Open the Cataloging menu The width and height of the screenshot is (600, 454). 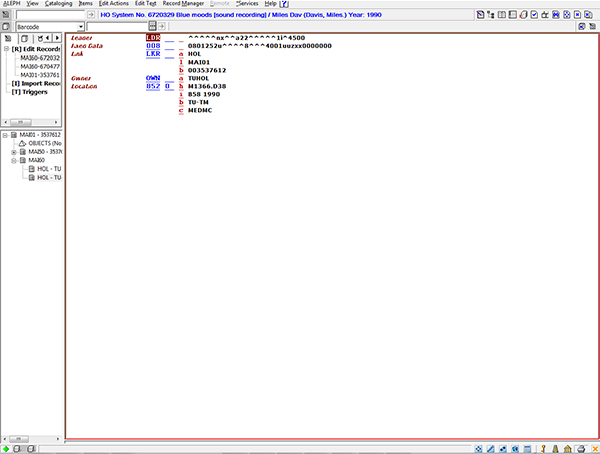(58, 4)
